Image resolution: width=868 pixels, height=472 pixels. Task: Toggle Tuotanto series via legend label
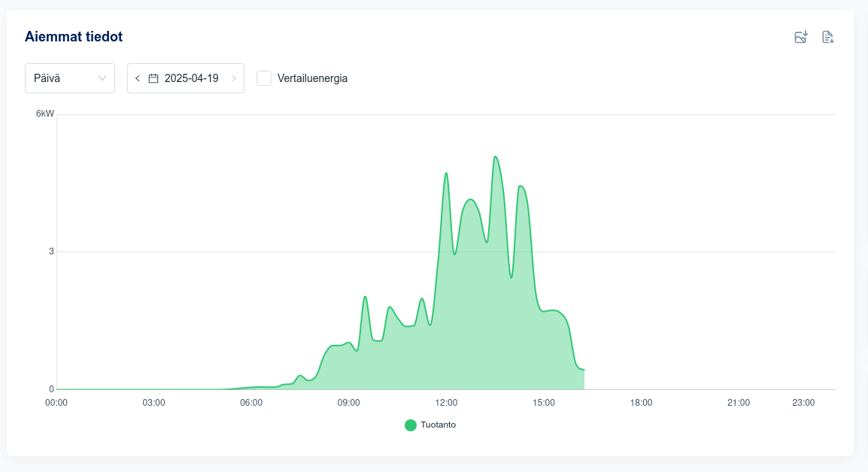pyautogui.click(x=438, y=425)
